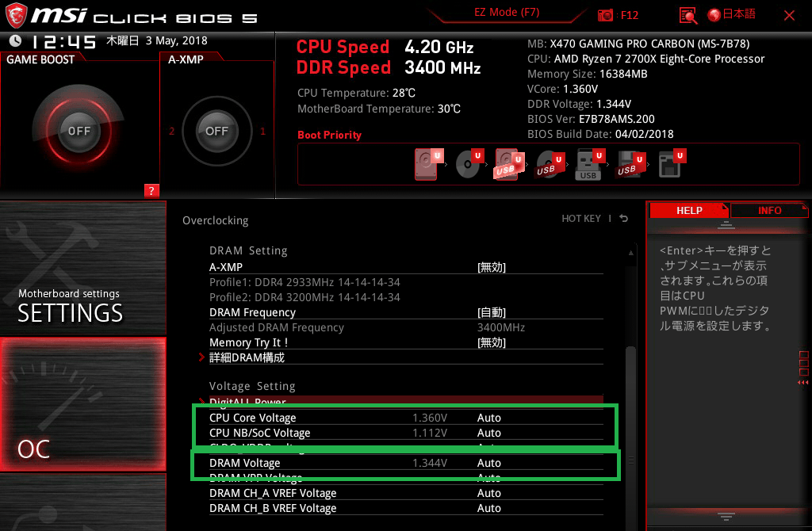This screenshot has height=531, width=812.
Task: Toggle the A-XMP OFF knob
Action: click(x=216, y=131)
